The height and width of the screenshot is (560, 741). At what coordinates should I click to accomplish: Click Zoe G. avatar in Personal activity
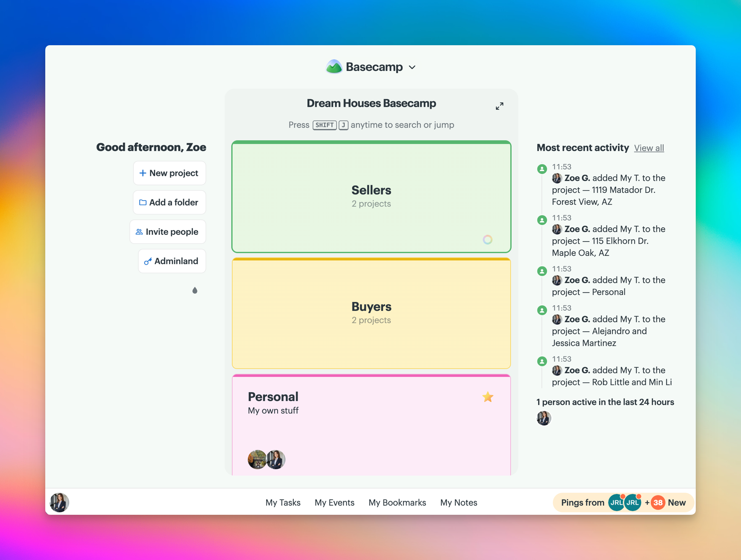pos(557,280)
